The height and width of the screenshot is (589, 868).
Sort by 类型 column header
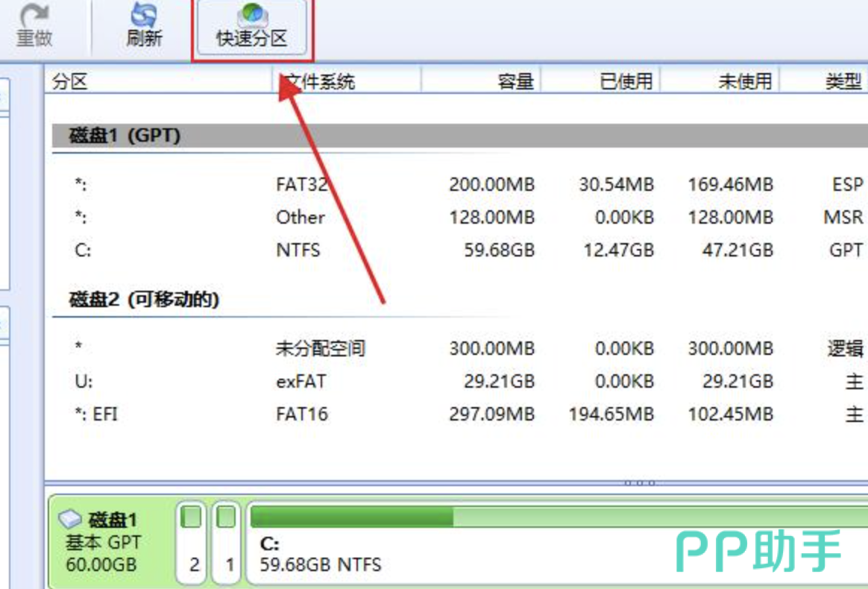click(x=824, y=81)
